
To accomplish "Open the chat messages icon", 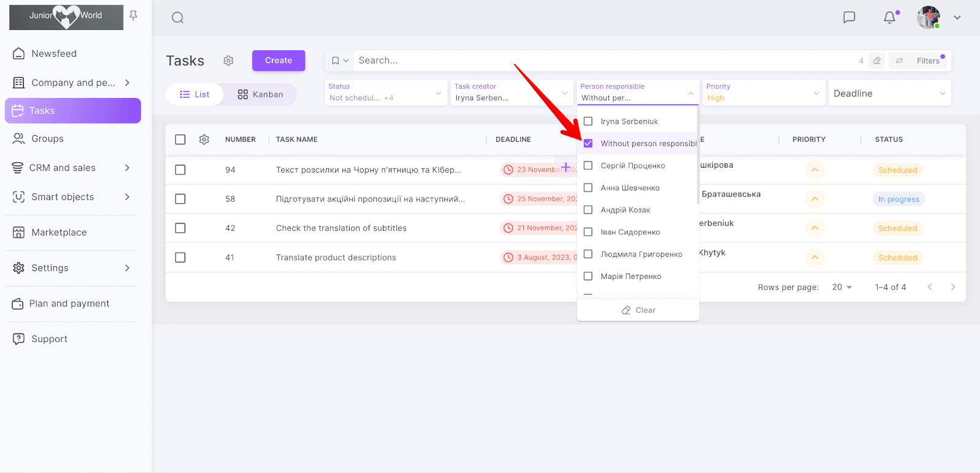I will 849,17.
